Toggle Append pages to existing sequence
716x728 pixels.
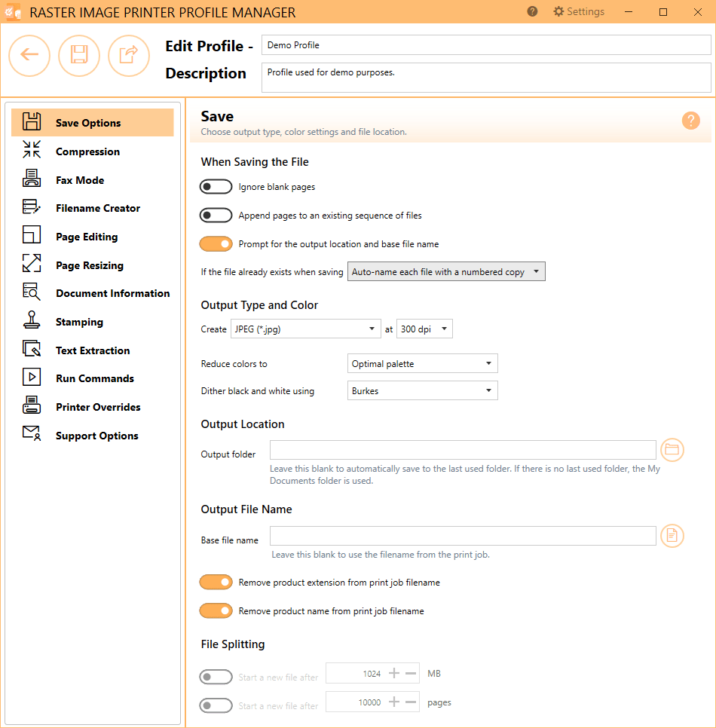point(216,216)
